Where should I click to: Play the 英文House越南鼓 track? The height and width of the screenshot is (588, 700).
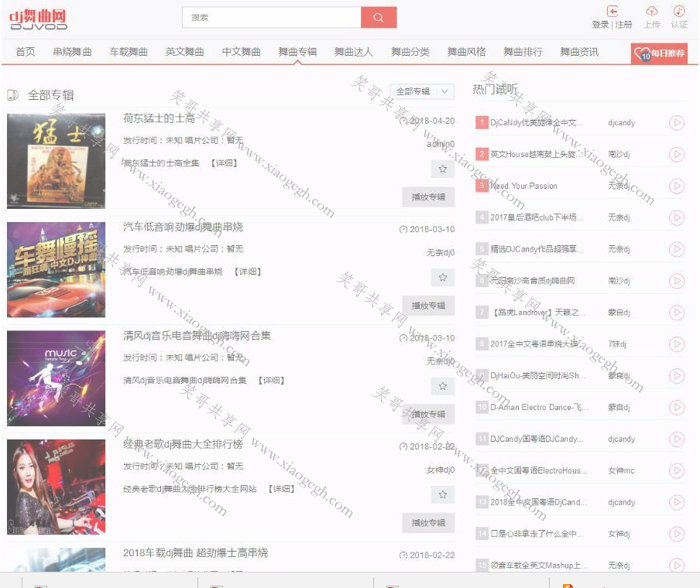point(677,155)
